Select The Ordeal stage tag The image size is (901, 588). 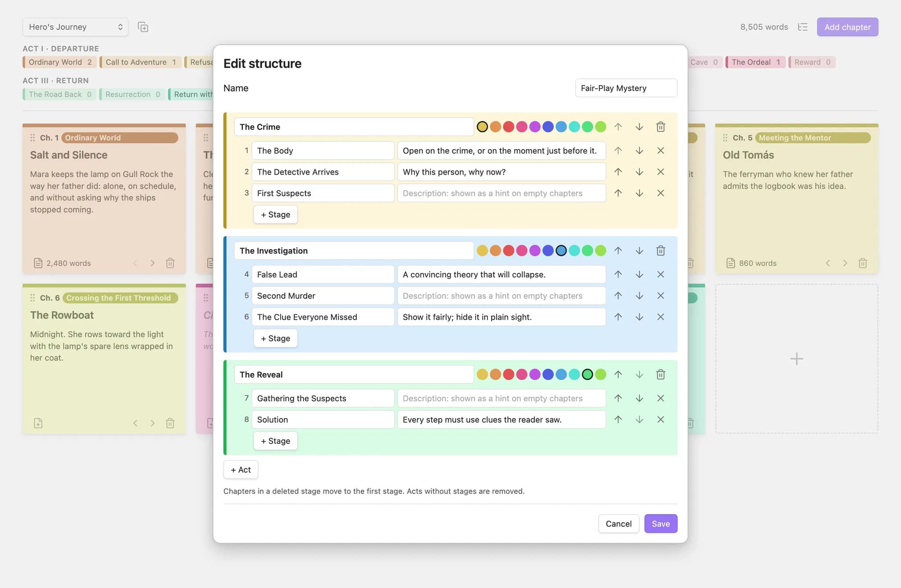click(x=755, y=62)
